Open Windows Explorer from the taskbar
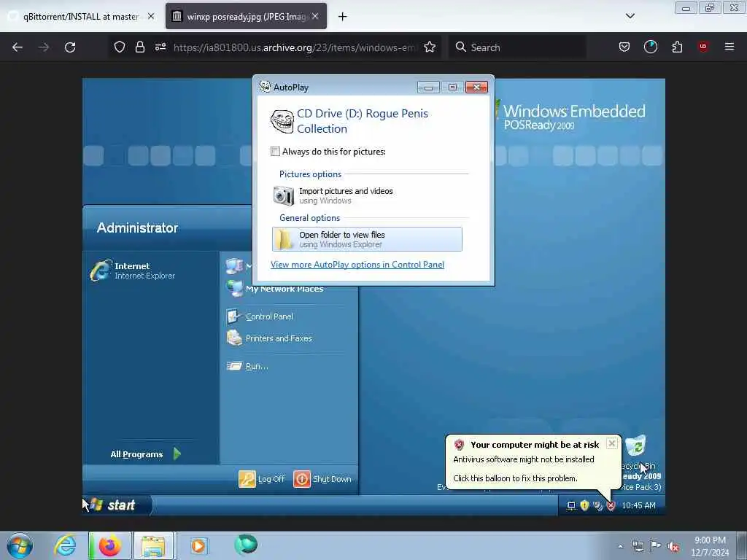Screen dimensions: 747x560 click(153, 545)
